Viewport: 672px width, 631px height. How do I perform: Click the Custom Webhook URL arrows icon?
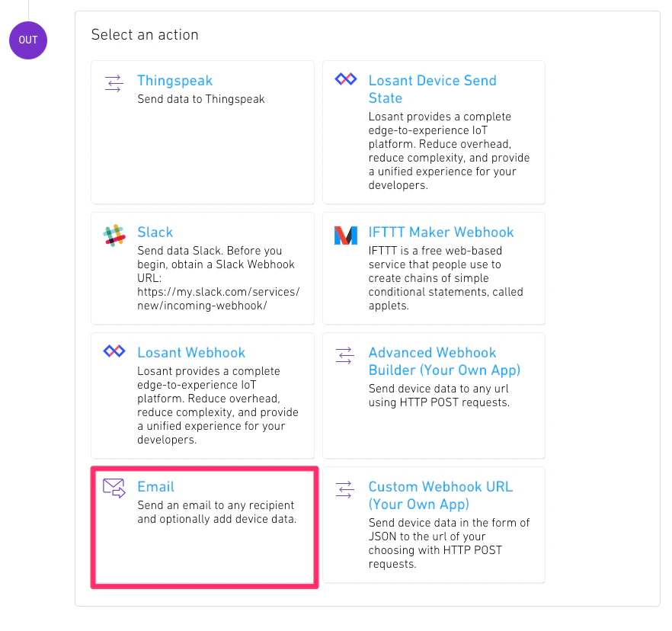point(345,490)
